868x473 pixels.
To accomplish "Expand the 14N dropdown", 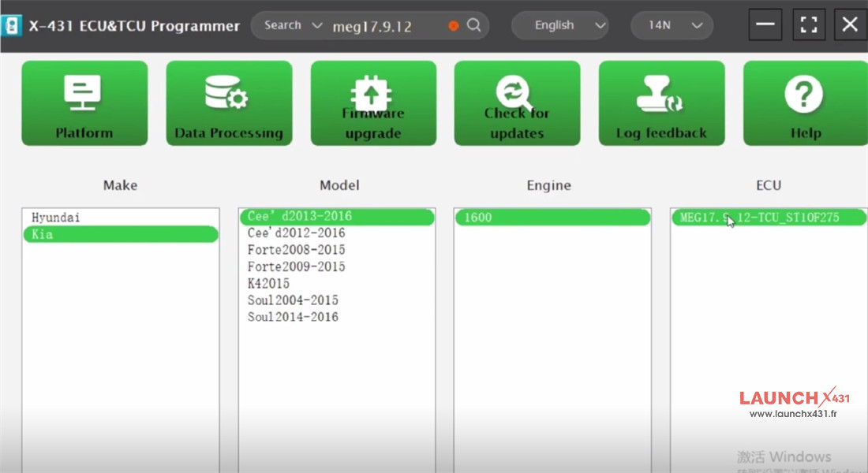I will point(672,25).
